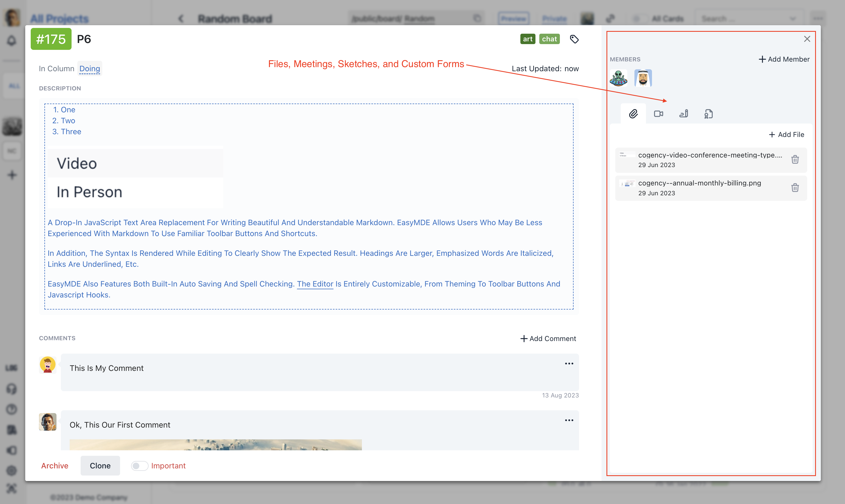Delete the cogency--annual-monthly-billing.png file
The height and width of the screenshot is (504, 845).
(795, 187)
